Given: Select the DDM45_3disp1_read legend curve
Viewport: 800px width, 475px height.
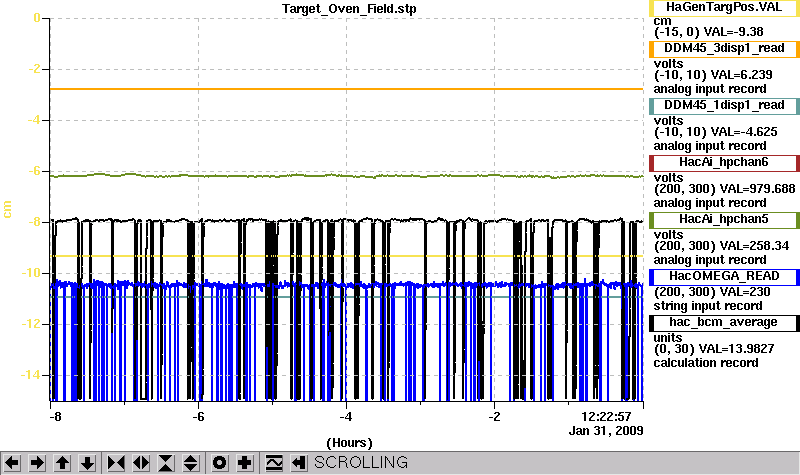Looking at the screenshot, I should [724, 48].
